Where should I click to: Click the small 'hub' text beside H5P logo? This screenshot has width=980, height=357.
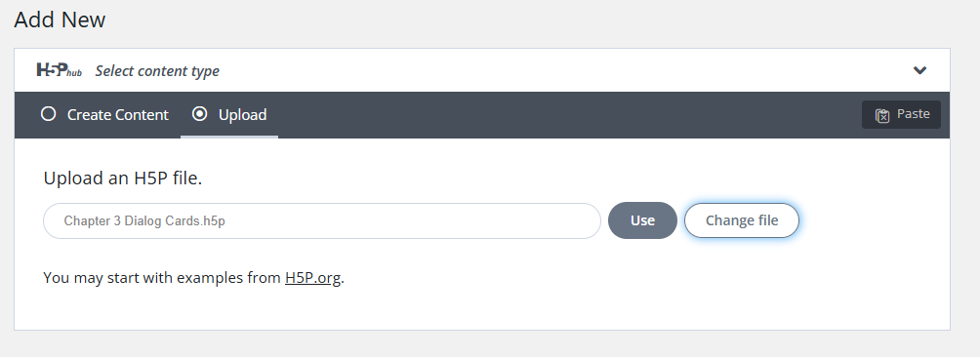point(74,73)
